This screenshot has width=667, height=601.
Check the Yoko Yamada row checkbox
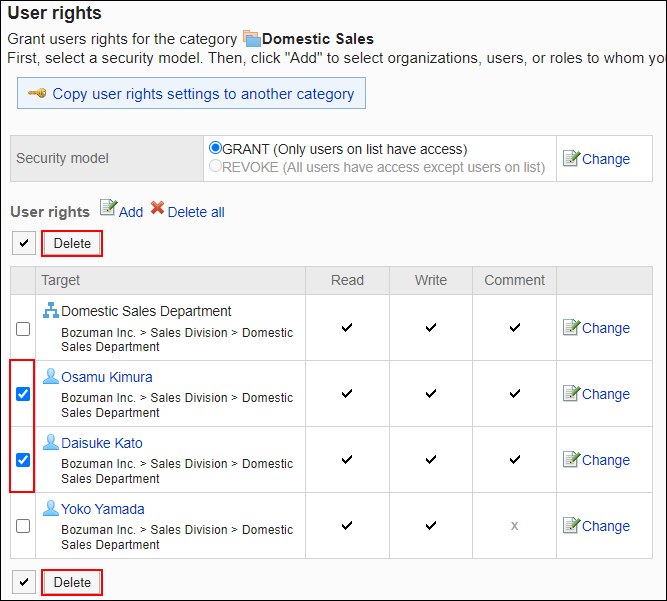(x=23, y=526)
